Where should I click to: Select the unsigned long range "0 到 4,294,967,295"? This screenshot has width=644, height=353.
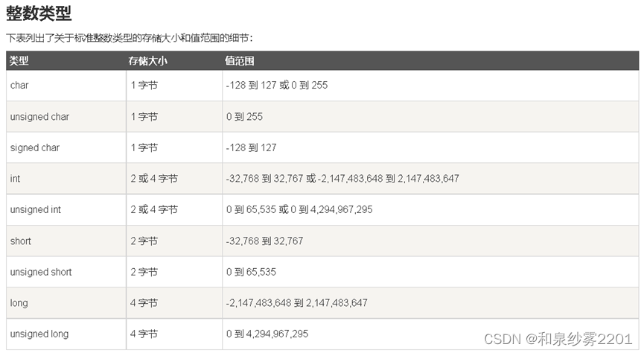267,334
